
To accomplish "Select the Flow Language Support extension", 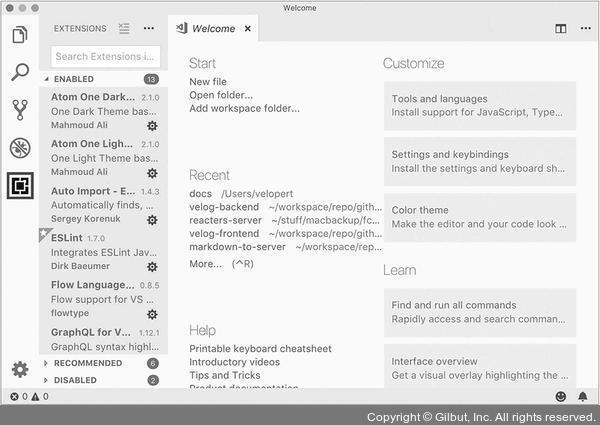I will pos(103,299).
